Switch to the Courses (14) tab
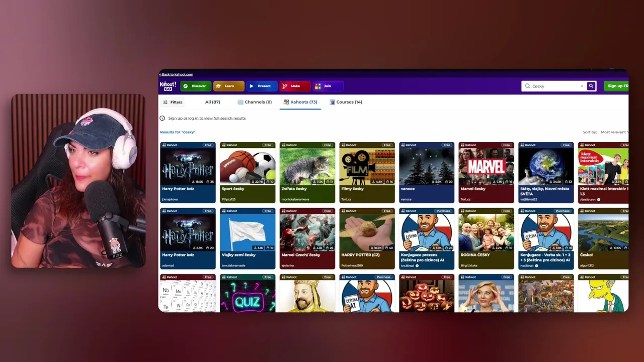The image size is (644, 362). tap(346, 102)
